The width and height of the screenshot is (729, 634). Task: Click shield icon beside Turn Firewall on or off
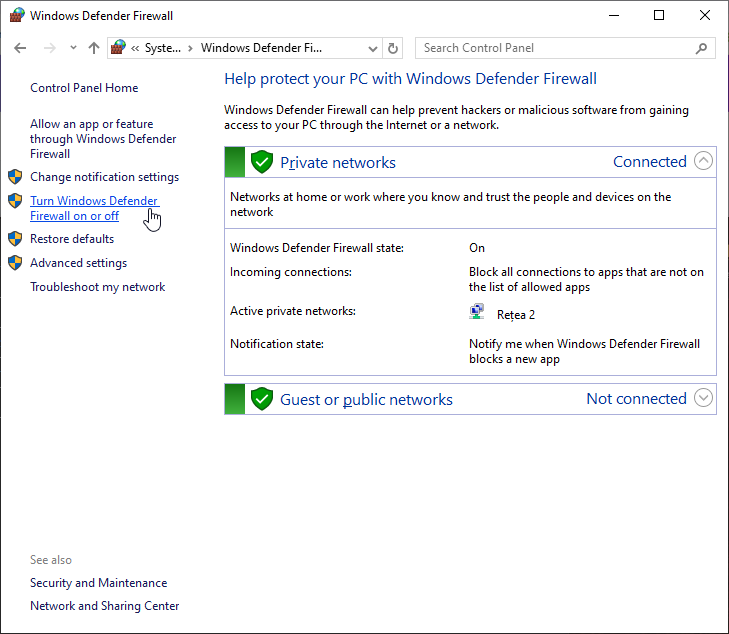15,201
